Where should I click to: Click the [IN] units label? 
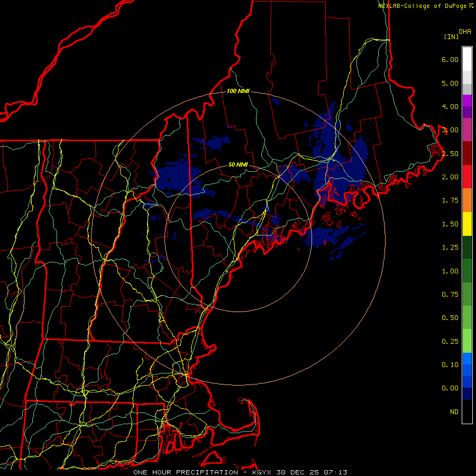click(451, 36)
